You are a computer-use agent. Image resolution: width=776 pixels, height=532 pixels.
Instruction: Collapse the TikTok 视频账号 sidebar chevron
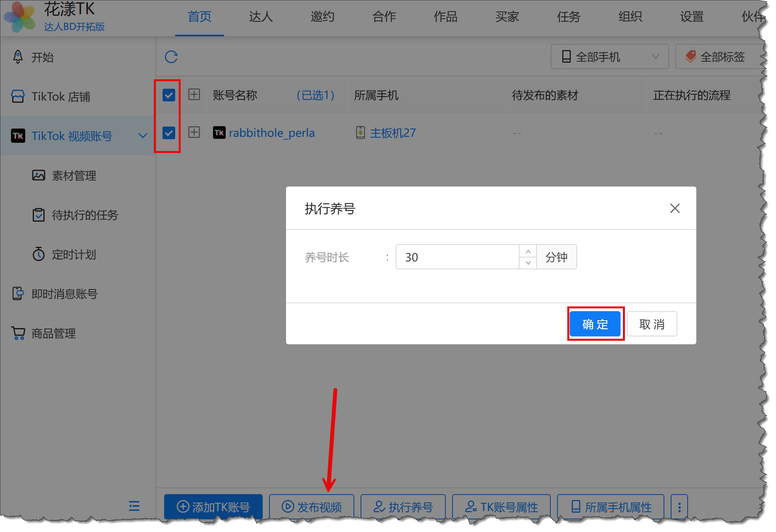tap(143, 136)
